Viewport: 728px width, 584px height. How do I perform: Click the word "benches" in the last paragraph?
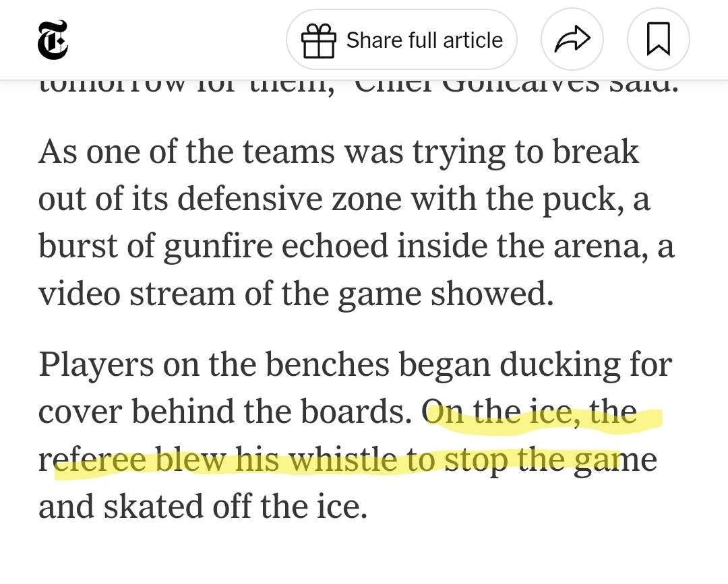326,365
